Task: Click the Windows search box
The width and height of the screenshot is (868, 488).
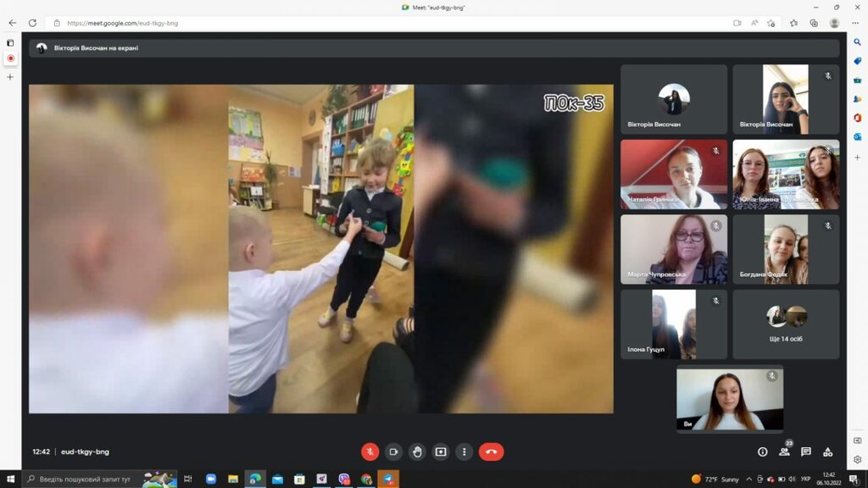Action: click(83, 480)
